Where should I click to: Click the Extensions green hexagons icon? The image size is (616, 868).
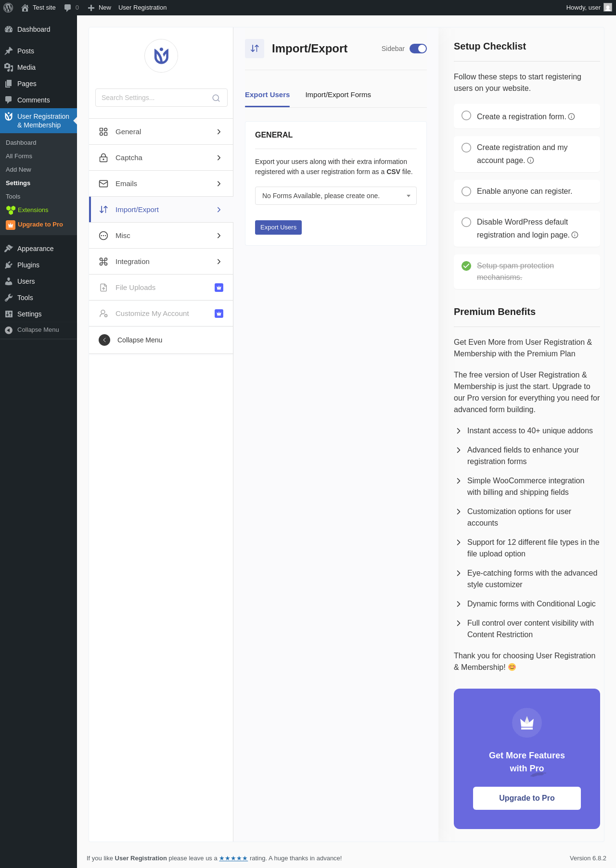11,210
